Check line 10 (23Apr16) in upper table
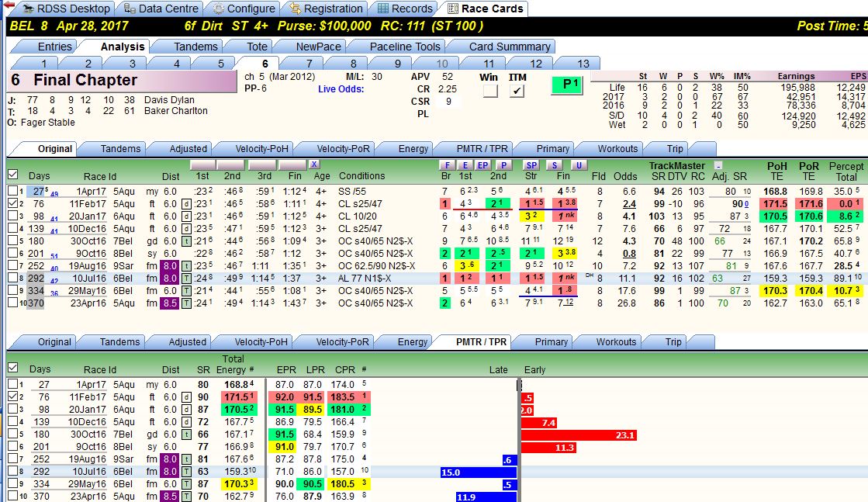868x502 pixels. 12,303
